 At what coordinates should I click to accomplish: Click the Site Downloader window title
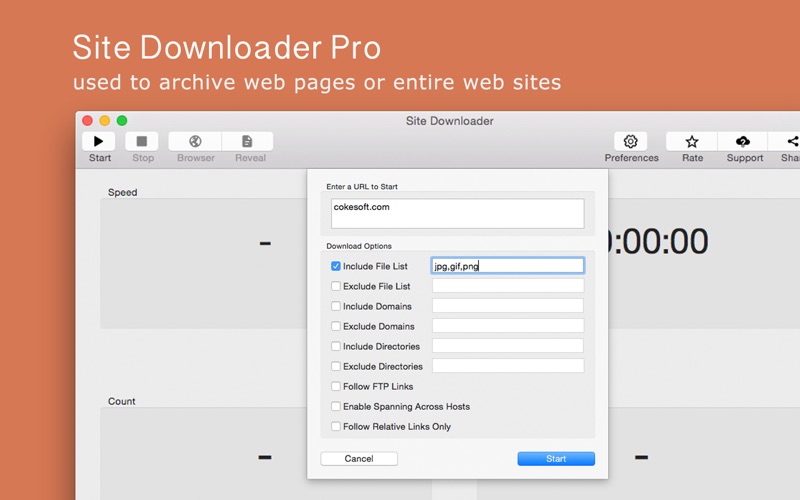point(449,121)
